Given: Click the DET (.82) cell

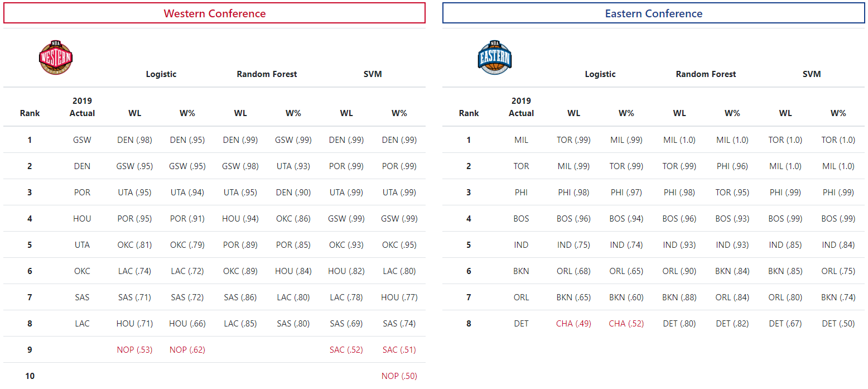Looking at the screenshot, I should [x=732, y=324].
